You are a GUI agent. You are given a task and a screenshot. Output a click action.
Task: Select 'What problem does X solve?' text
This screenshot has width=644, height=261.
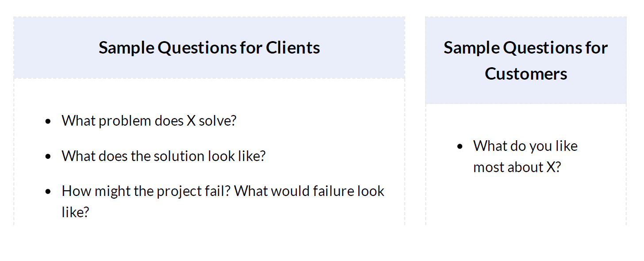(149, 120)
